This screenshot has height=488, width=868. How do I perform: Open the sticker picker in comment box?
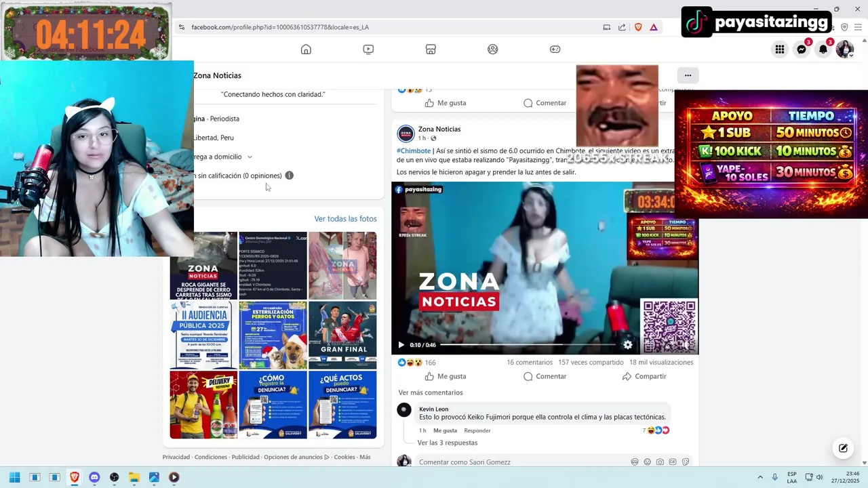(x=686, y=462)
